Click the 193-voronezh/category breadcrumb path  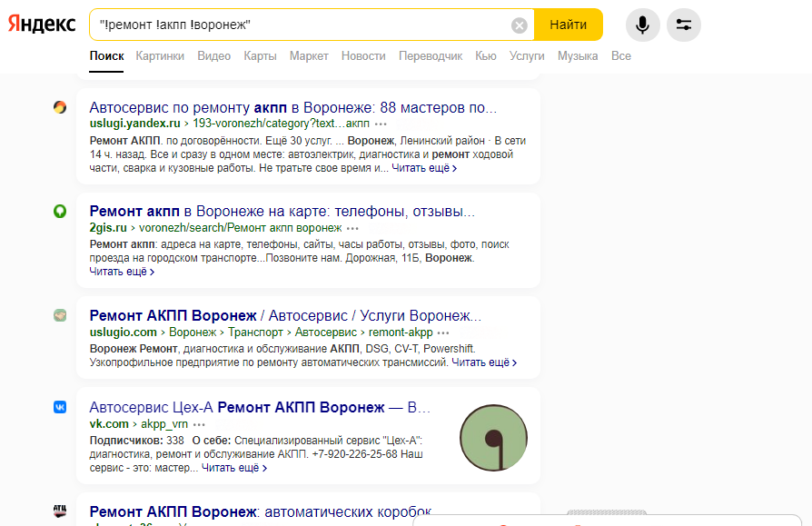tap(282, 124)
